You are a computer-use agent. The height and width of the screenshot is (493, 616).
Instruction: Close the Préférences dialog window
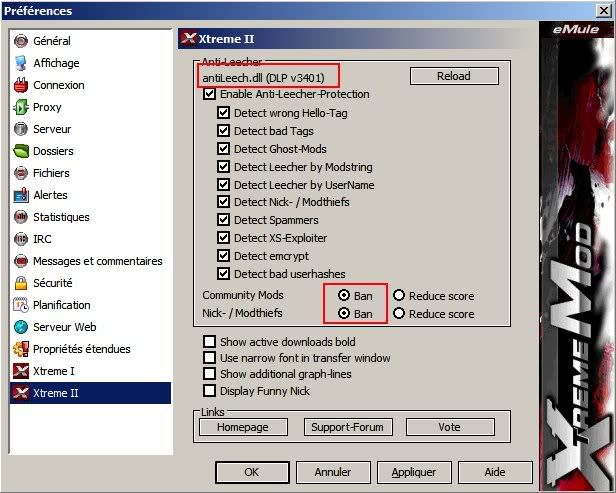click(604, 11)
